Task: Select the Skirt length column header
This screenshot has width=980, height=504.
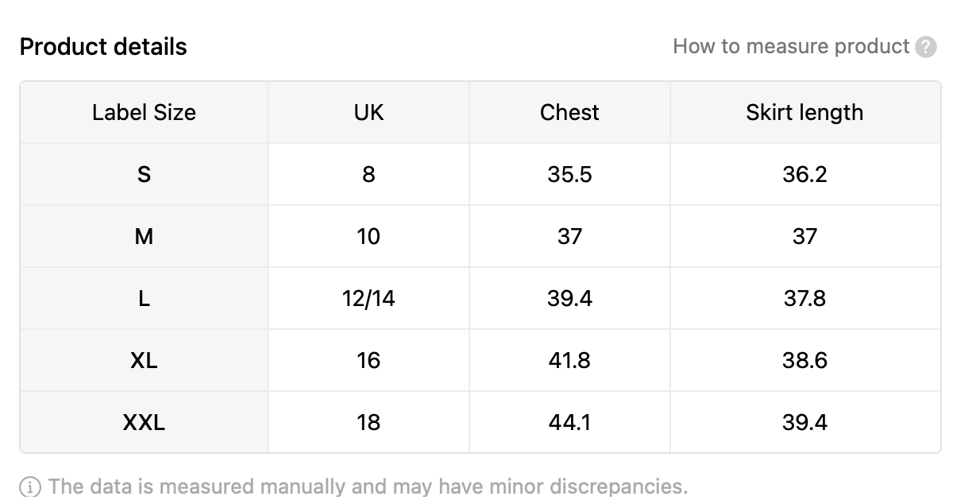Action: (x=805, y=112)
